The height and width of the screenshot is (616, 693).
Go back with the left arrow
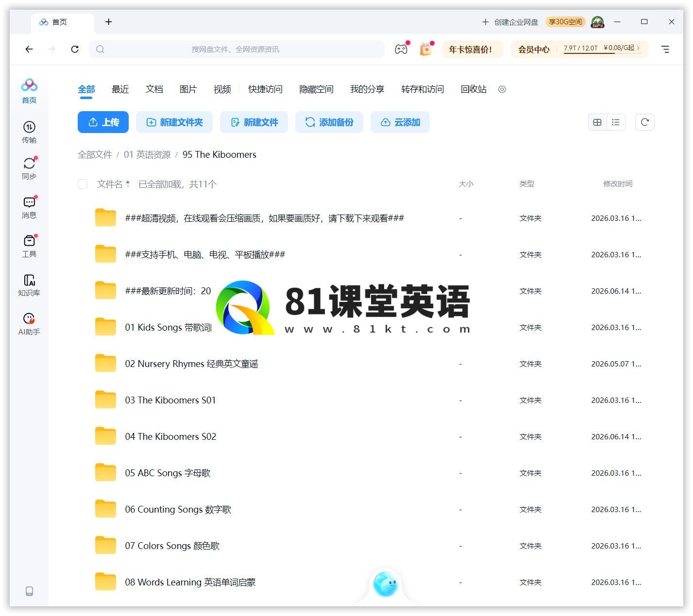[29, 49]
